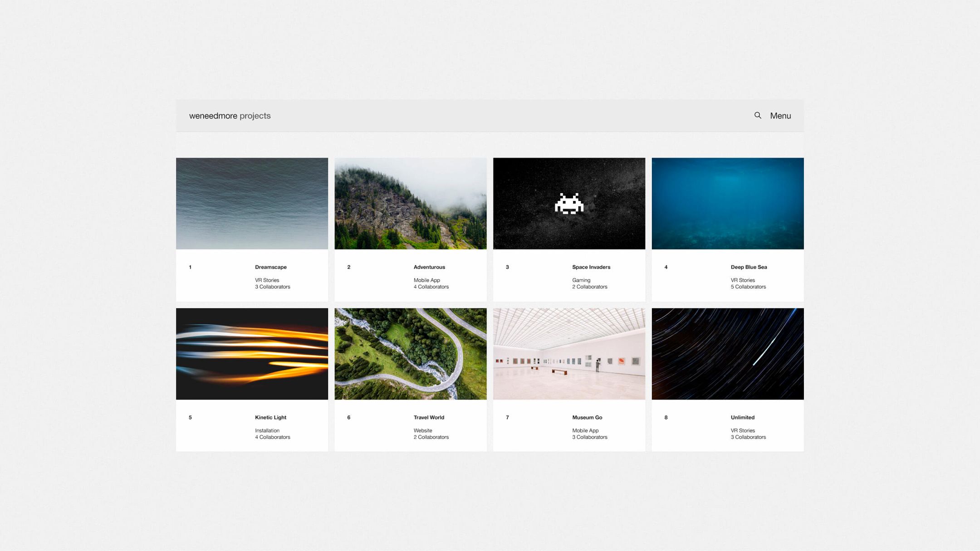Click the search magnifier icon
980x551 pixels.
[758, 116]
